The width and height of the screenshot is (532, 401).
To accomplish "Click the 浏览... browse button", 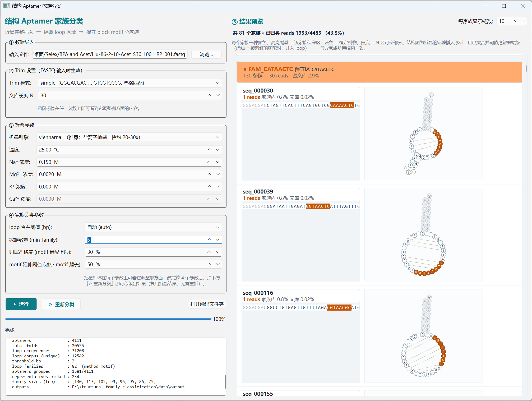I will [206, 54].
